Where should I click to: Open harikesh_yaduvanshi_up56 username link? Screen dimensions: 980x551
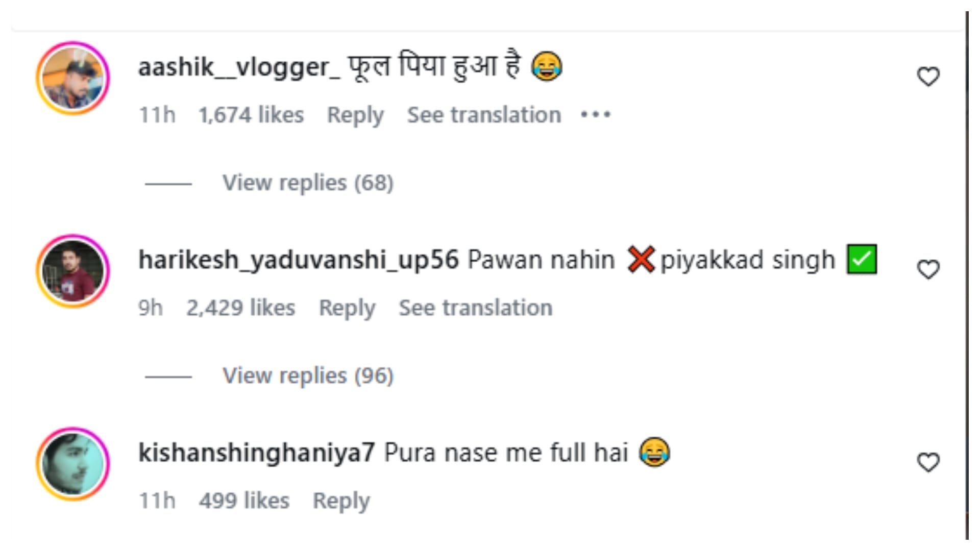coord(299,260)
